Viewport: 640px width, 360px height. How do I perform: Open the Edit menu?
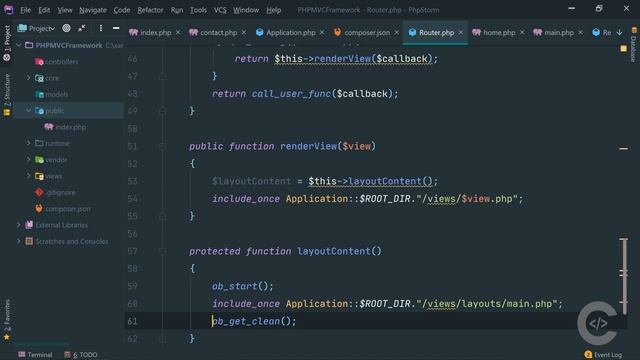point(44,10)
